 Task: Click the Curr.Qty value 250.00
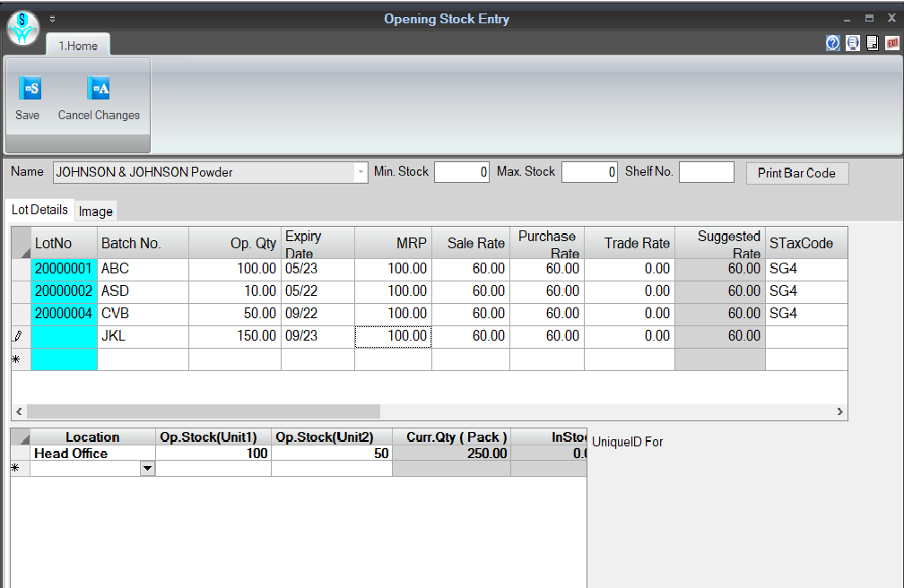(x=451, y=454)
